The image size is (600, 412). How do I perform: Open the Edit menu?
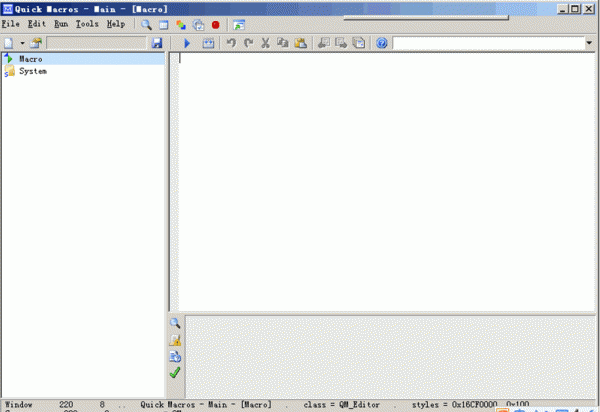pos(37,24)
